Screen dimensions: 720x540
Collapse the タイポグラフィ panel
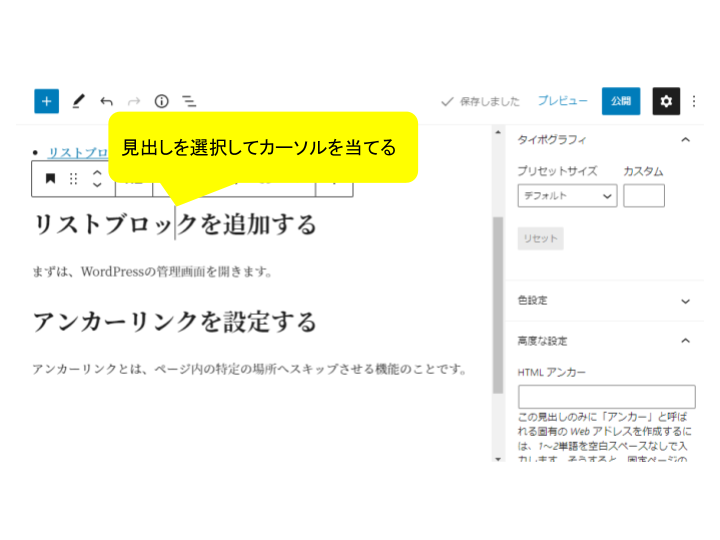tap(685, 140)
